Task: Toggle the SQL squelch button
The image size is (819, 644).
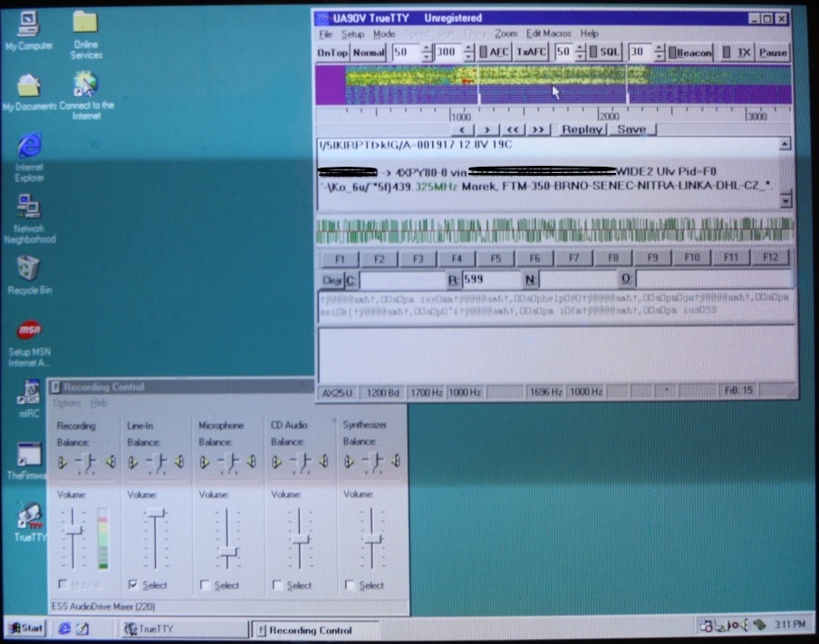Action: coord(605,53)
